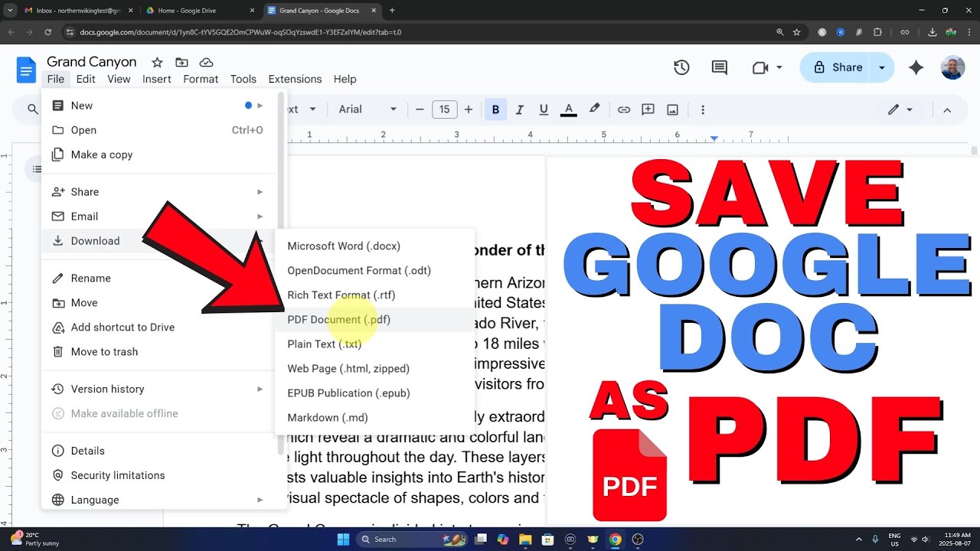The width and height of the screenshot is (980, 551).
Task: Open the Edit menu
Action: tap(86, 79)
